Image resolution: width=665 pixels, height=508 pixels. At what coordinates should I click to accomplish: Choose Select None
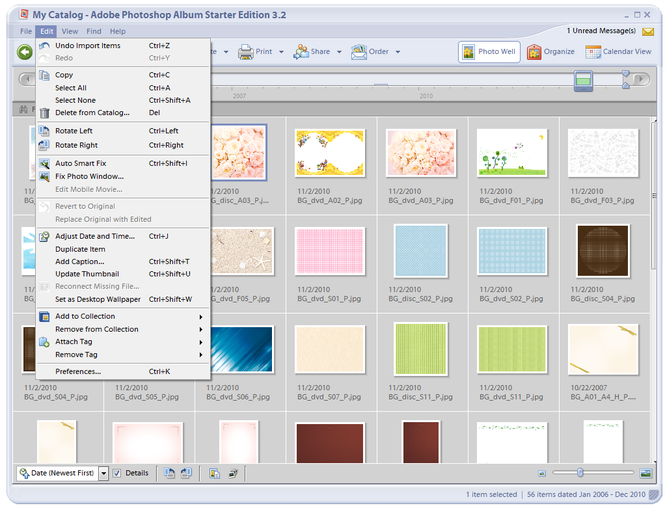[x=123, y=100]
